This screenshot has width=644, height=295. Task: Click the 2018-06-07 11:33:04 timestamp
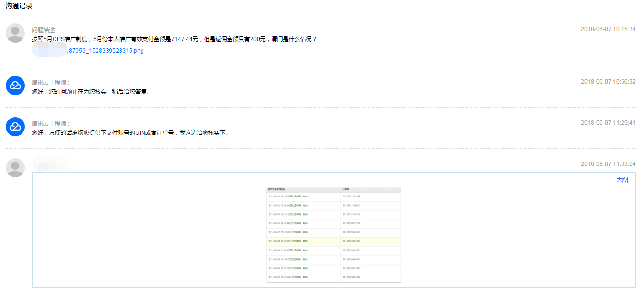pos(608,164)
